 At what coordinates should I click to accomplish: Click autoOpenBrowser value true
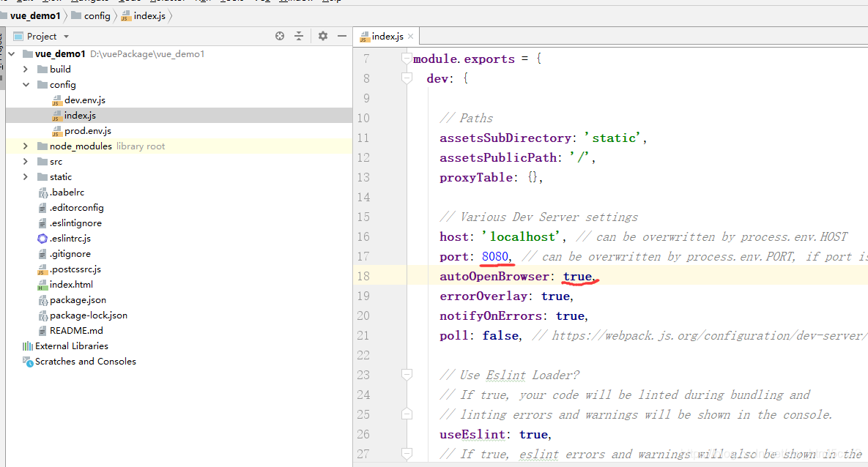pyautogui.click(x=577, y=277)
